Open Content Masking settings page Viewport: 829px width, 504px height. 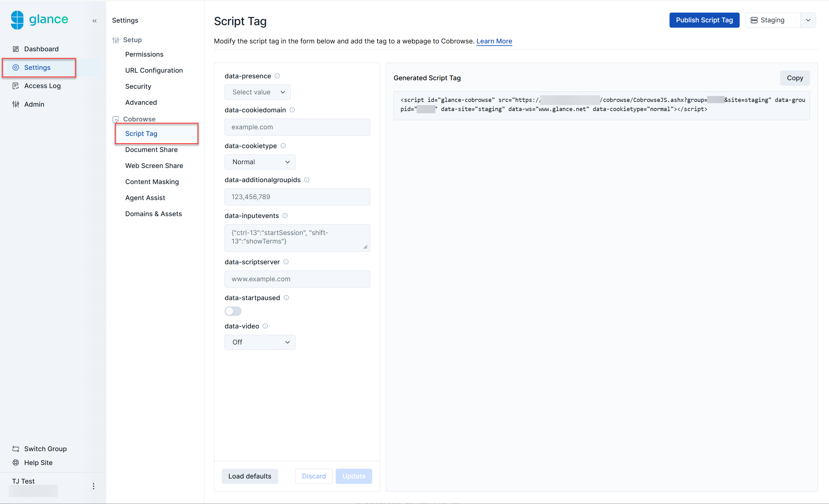pyautogui.click(x=152, y=182)
